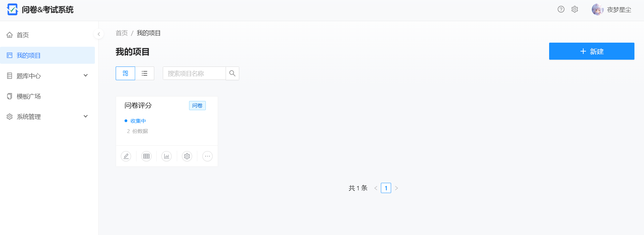This screenshot has height=235, width=644.
Task: Go to 首页 in the sidebar
Action: coord(23,35)
